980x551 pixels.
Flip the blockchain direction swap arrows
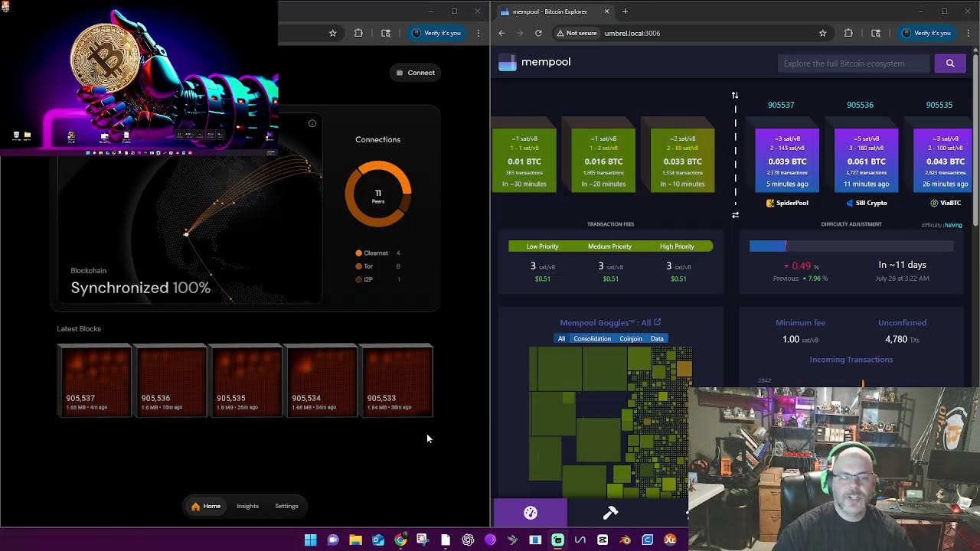tap(735, 215)
